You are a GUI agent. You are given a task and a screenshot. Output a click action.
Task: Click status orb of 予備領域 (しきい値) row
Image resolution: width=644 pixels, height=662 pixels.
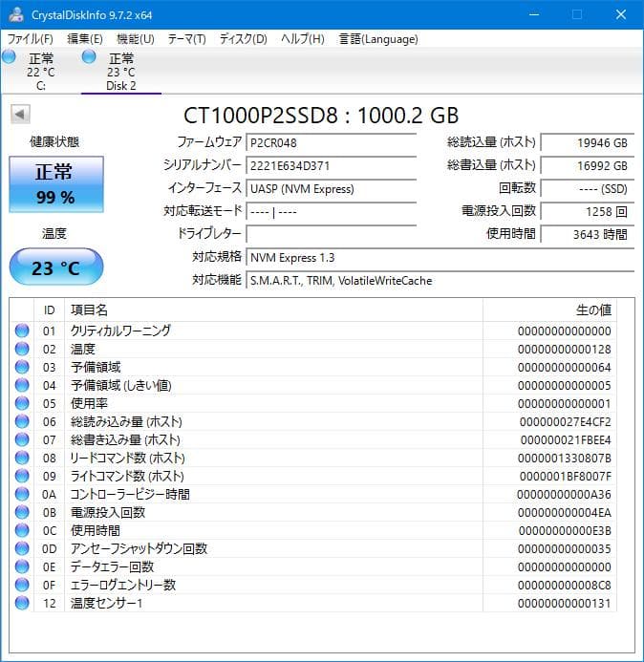(22, 385)
